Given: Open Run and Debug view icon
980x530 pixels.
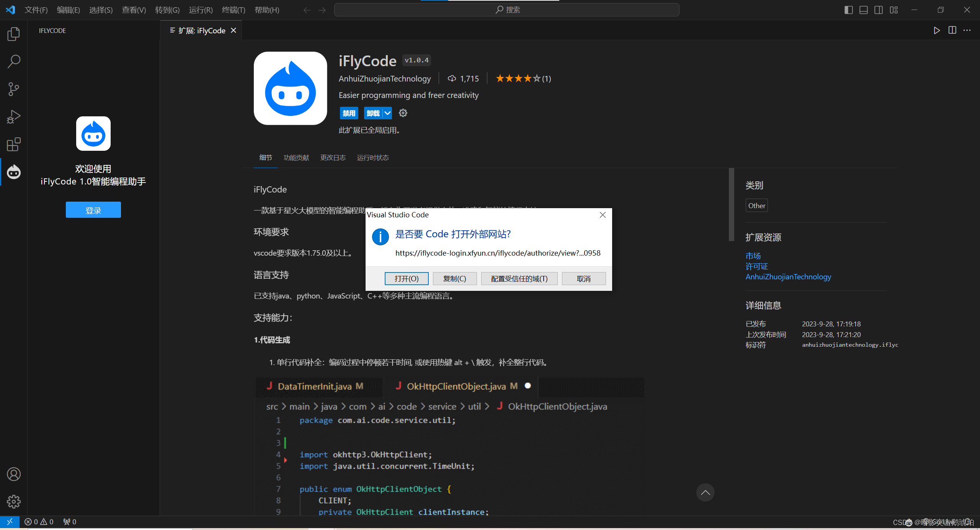Looking at the screenshot, I should [14, 117].
